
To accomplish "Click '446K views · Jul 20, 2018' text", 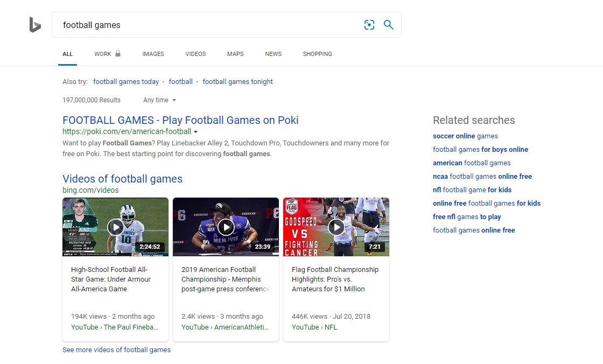I will [331, 316].
